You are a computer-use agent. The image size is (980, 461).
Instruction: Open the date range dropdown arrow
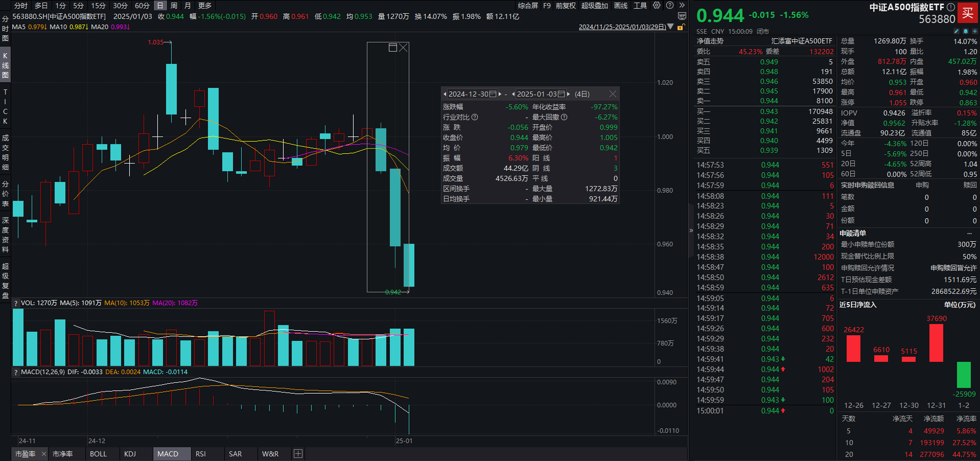tap(671, 27)
